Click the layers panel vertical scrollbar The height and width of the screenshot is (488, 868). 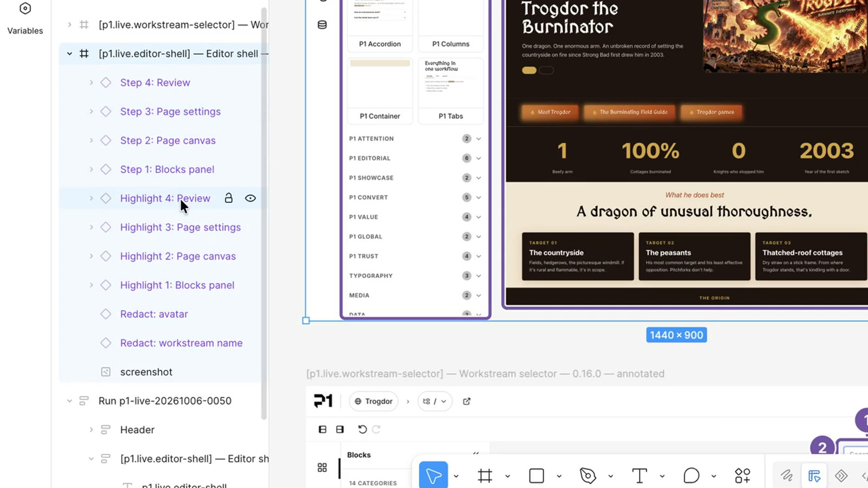264,214
